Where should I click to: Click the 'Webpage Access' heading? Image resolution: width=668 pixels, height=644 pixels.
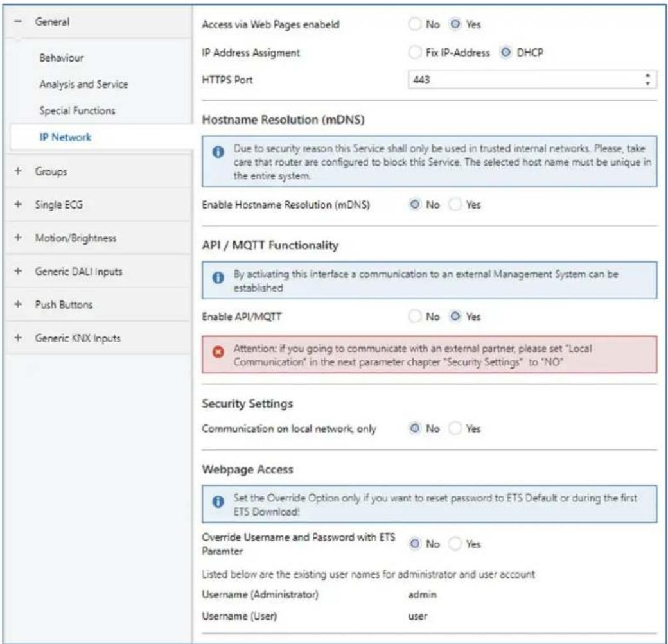pos(247,469)
